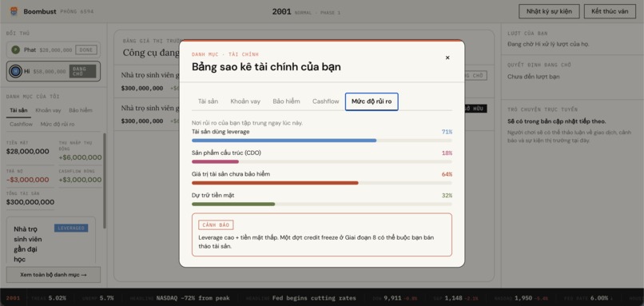Viewport: 644px width, 306px height.
Task: Click Nhà trọ sinh viên gần đại học card
Action: [51, 240]
